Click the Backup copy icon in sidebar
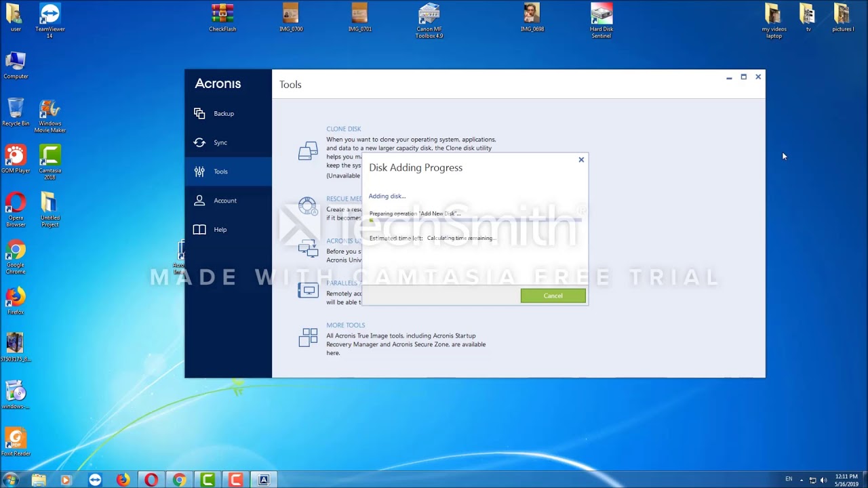Viewport: 868px width, 488px height. 199,114
